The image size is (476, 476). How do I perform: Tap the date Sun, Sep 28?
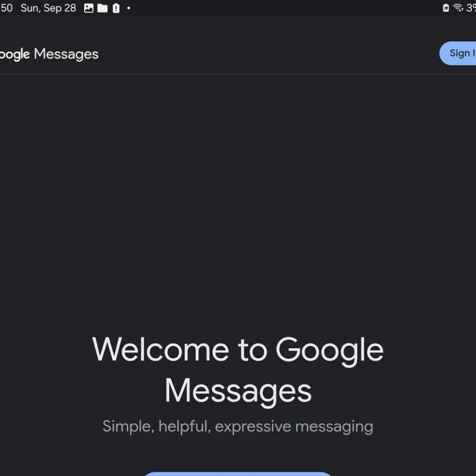(48, 8)
